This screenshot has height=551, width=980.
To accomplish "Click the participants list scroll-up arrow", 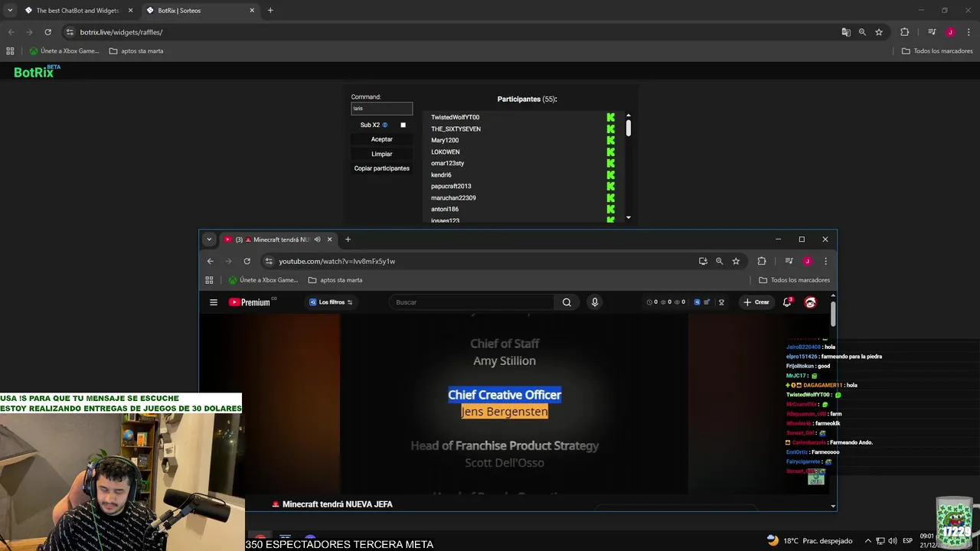I will pos(629,116).
